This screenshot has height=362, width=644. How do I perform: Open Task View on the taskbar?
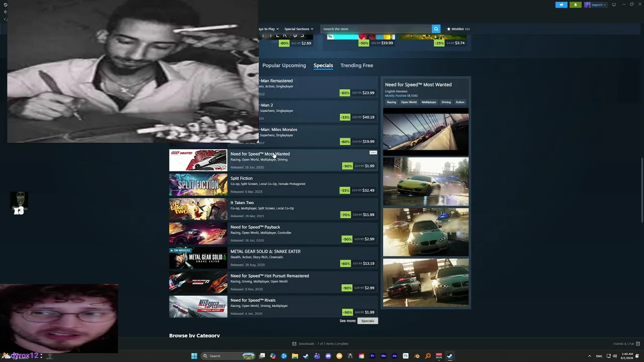(x=262, y=356)
